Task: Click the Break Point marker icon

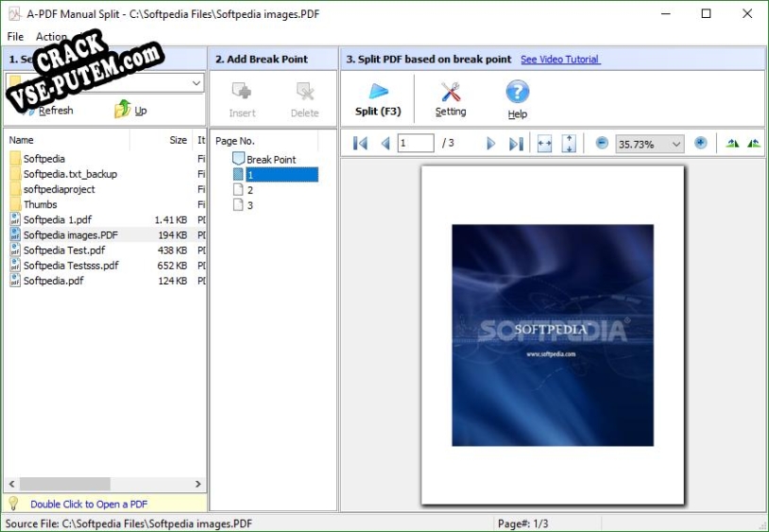Action: [238, 159]
